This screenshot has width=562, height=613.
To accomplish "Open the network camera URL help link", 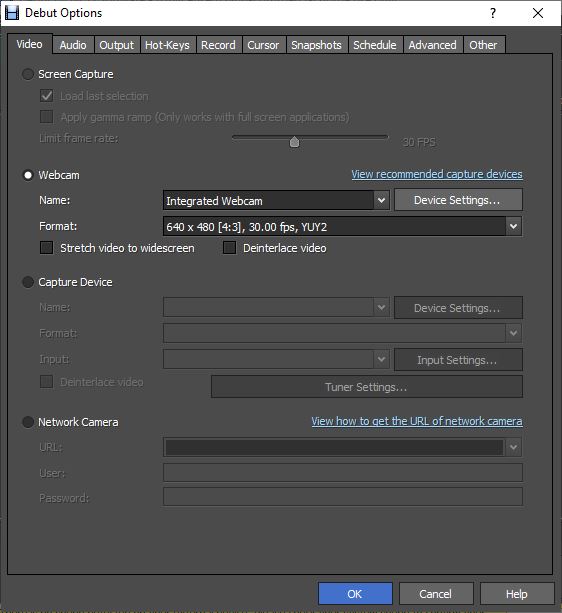I will 417,421.
